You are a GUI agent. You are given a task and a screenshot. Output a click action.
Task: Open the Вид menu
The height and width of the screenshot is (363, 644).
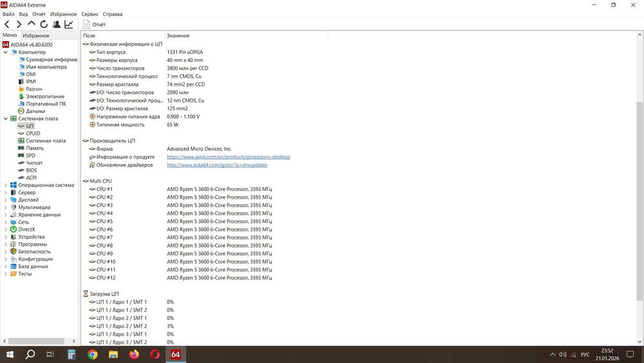[x=23, y=14]
